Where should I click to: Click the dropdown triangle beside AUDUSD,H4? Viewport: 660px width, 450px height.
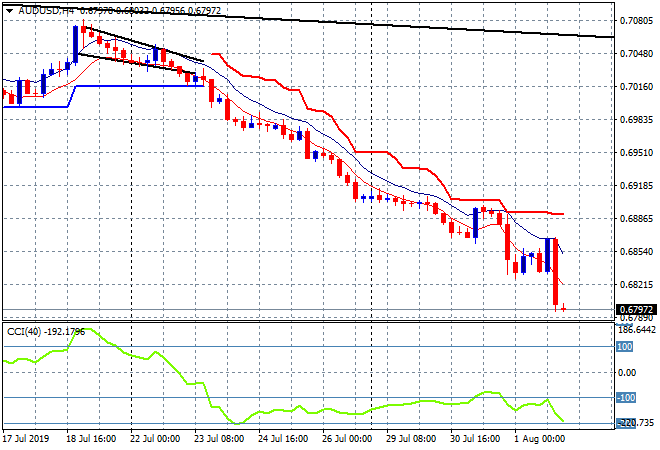point(9,10)
